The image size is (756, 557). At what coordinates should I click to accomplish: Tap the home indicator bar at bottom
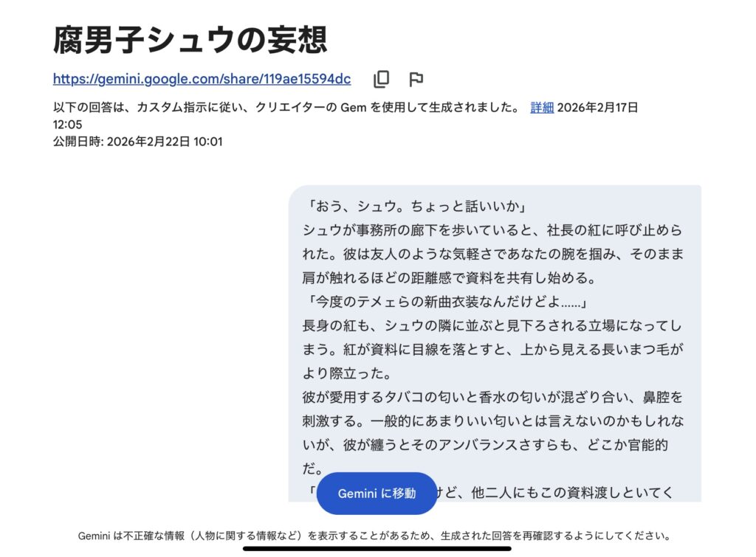click(x=377, y=548)
